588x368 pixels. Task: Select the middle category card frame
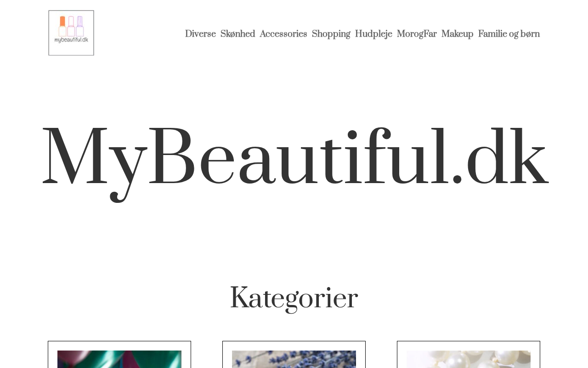(294, 355)
